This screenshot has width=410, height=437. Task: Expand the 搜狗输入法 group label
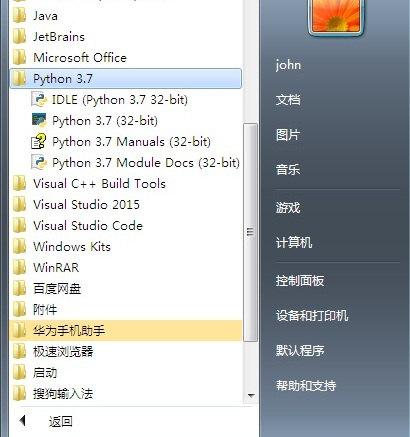pyautogui.click(x=63, y=394)
